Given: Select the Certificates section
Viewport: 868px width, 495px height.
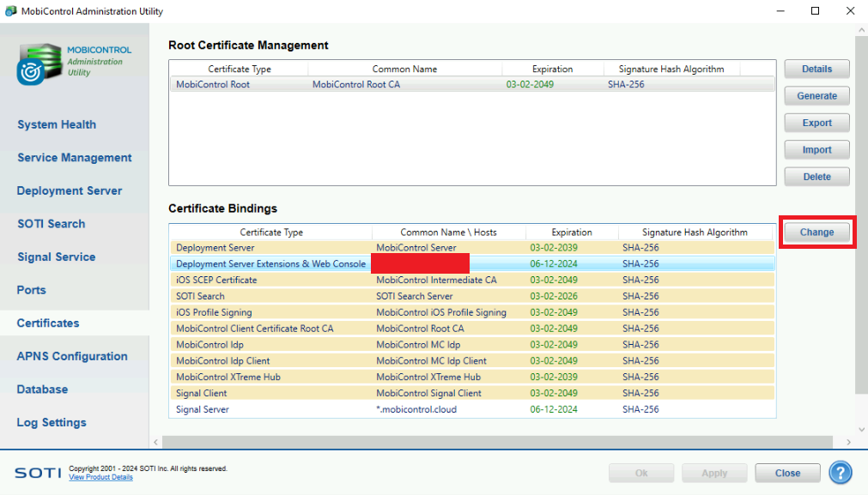Looking at the screenshot, I should 47,323.
